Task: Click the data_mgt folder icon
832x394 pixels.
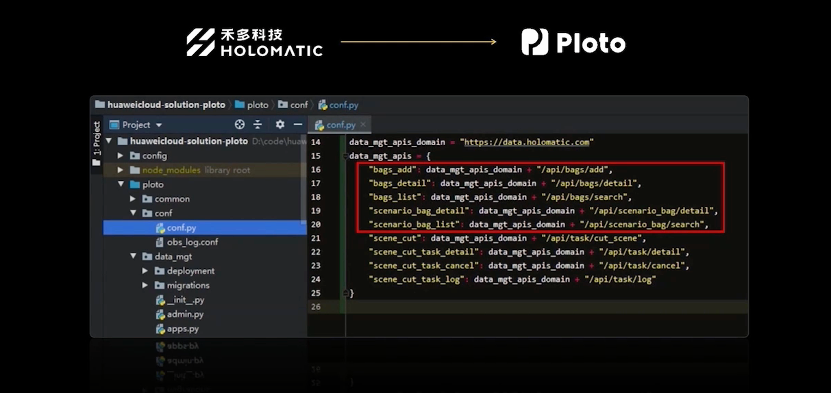Action: [147, 257]
